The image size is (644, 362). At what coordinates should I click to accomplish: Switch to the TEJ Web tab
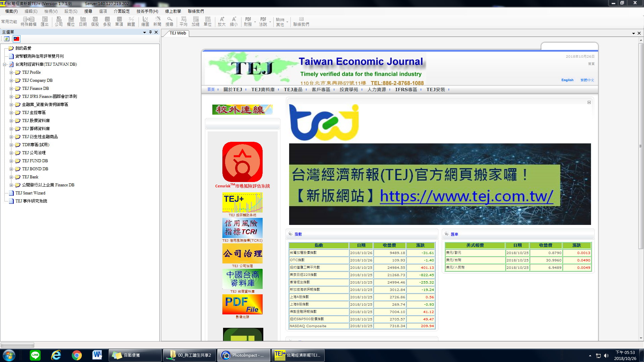click(x=178, y=33)
